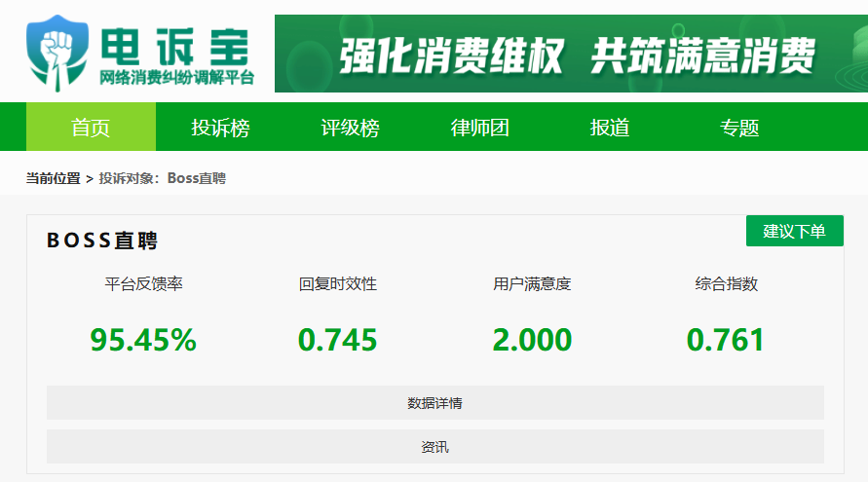Click the 电诉宝 shield fist logo
The width and height of the screenshot is (868, 482).
(x=57, y=54)
